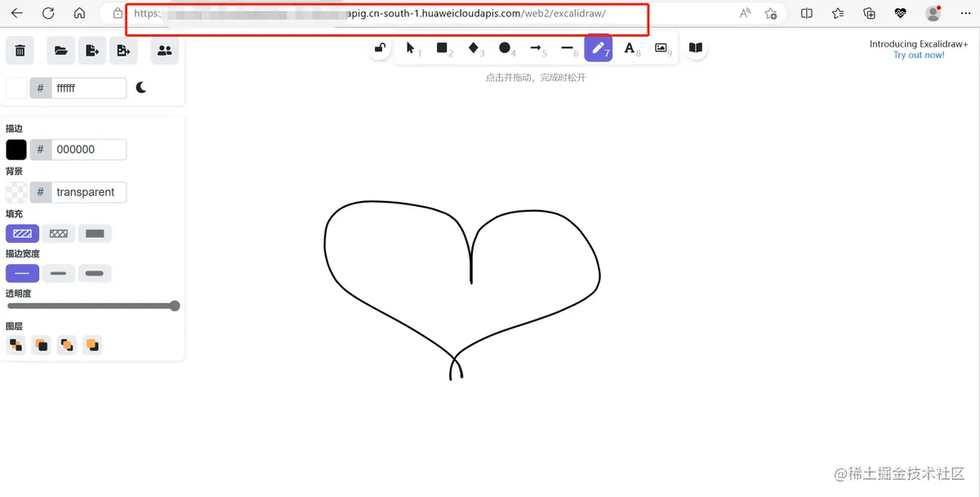Choose thin stroke width
The image size is (980, 497).
tap(22, 273)
